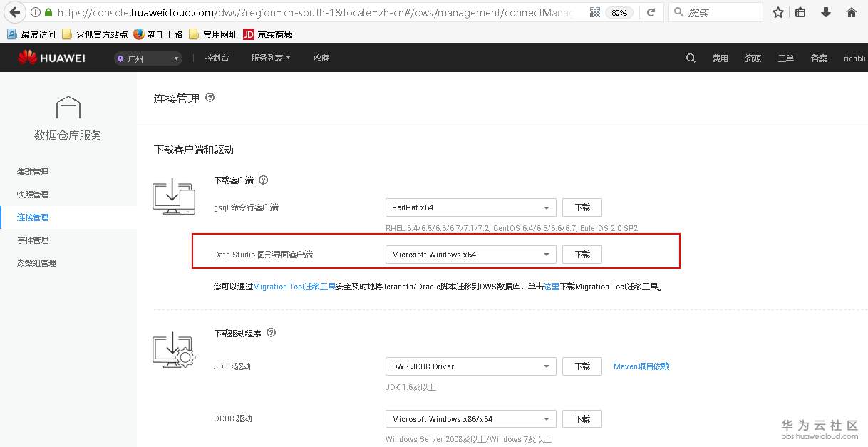Screen dimensions: 868x447
Task: Switch to 控制台
Action: [217, 58]
